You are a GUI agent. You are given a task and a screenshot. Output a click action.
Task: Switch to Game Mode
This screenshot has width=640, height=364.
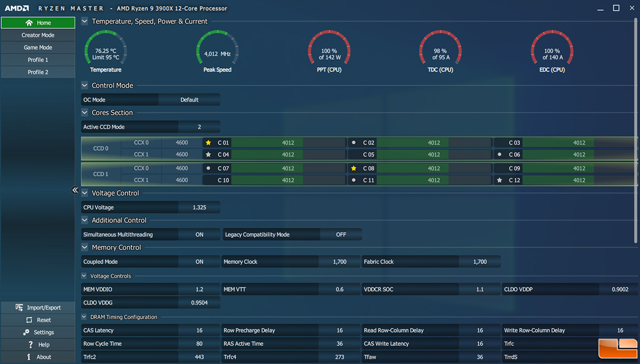click(38, 47)
